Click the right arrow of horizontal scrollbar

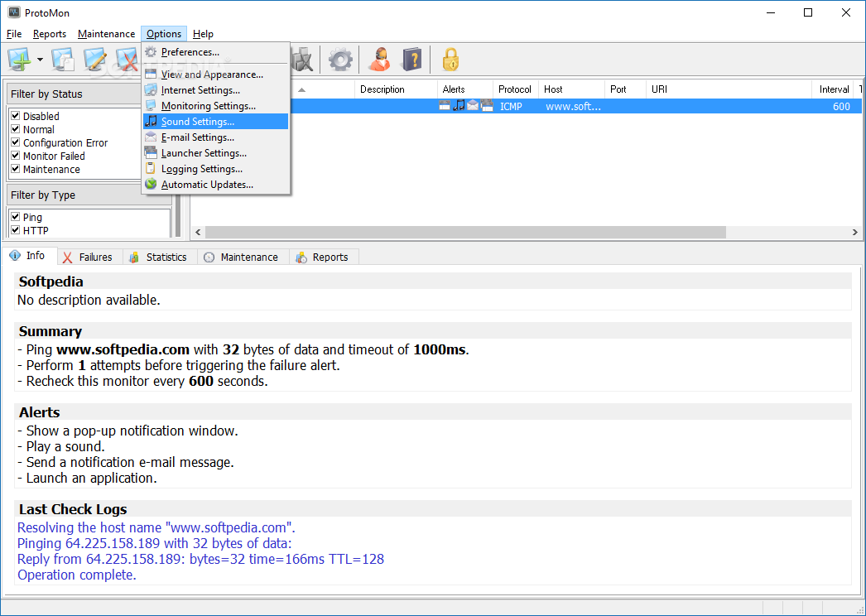pyautogui.click(x=854, y=233)
